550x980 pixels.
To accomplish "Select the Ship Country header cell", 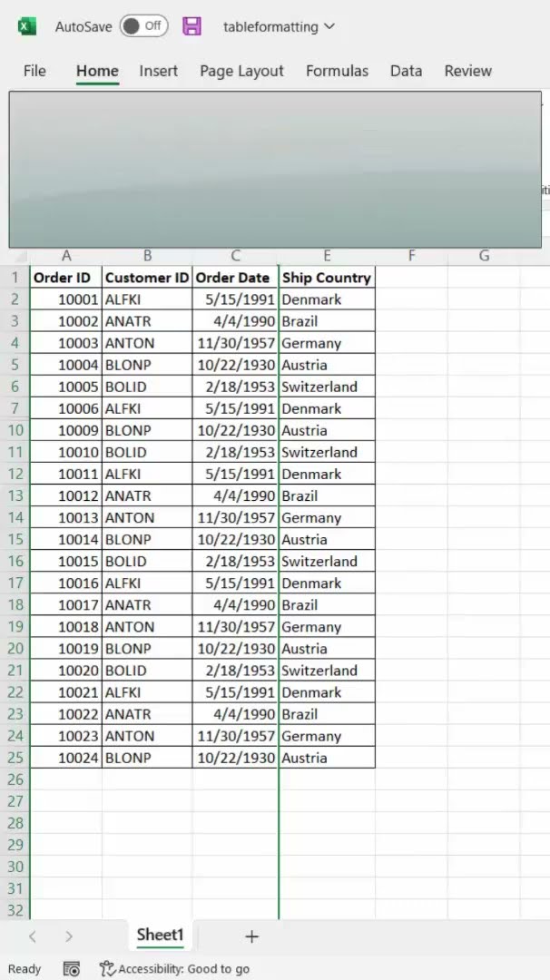I will pyautogui.click(x=327, y=278).
